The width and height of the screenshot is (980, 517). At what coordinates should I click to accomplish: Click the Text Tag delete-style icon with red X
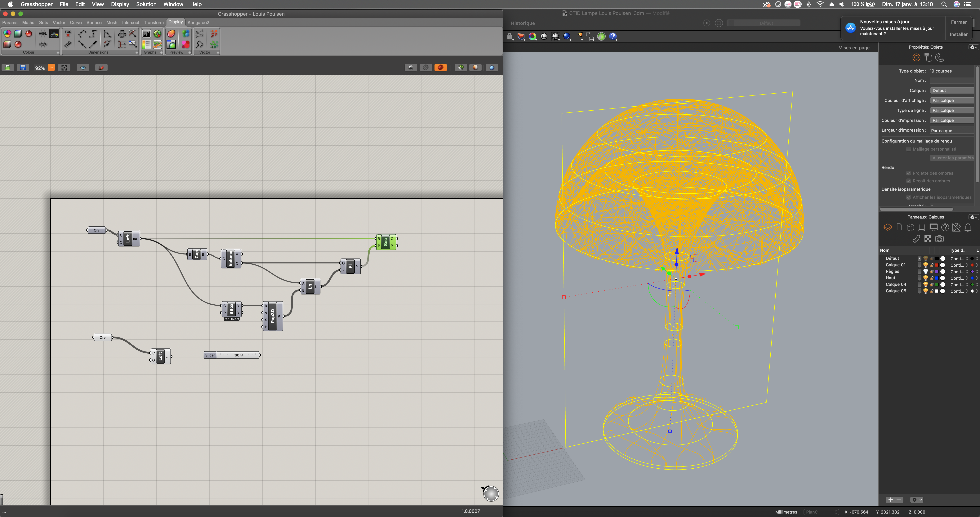[x=68, y=34]
